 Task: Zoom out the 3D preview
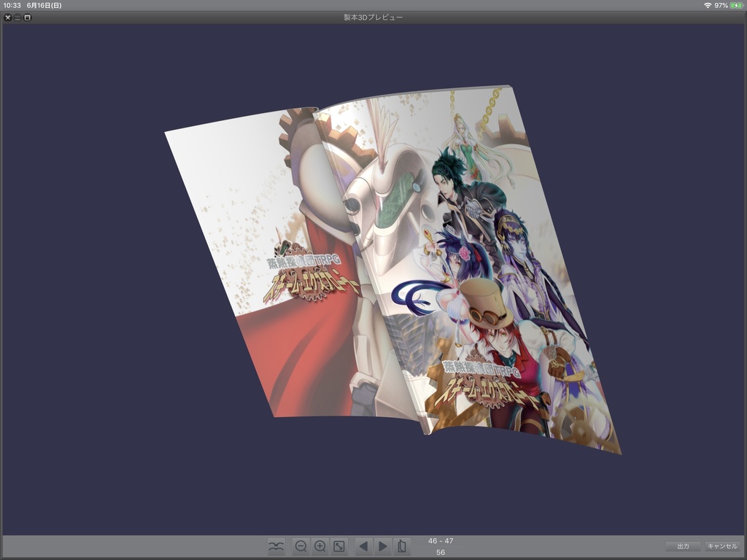[x=301, y=545]
